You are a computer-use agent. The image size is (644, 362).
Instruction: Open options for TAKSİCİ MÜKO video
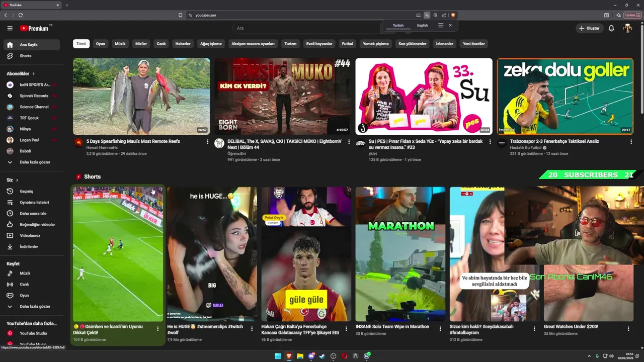click(349, 142)
